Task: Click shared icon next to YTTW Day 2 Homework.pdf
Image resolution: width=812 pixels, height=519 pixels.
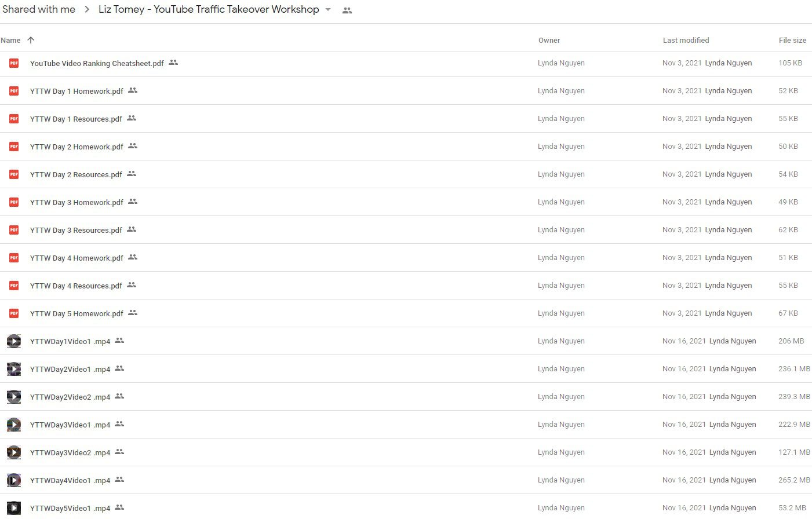Action: 133,146
